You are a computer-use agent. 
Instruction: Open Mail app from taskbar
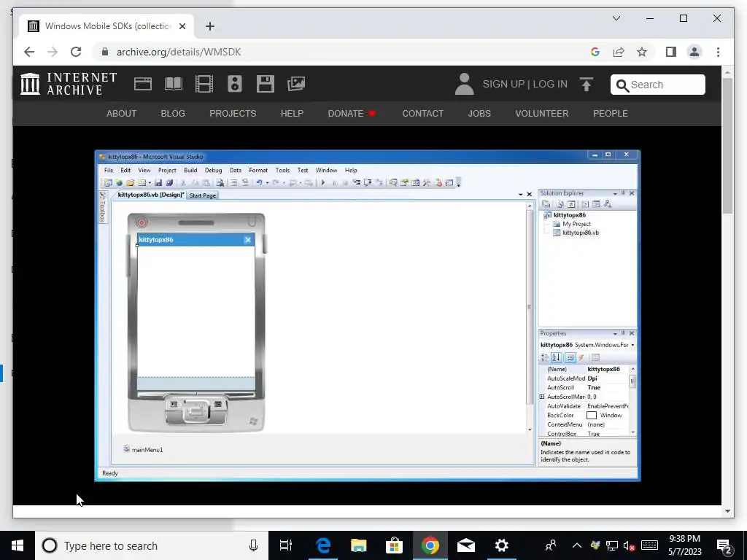[x=466, y=545]
